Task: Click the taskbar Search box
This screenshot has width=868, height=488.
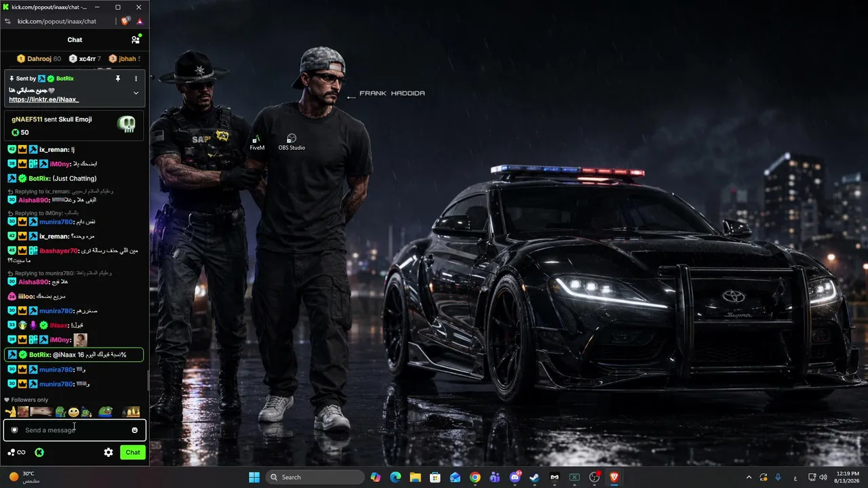Action: pyautogui.click(x=315, y=477)
